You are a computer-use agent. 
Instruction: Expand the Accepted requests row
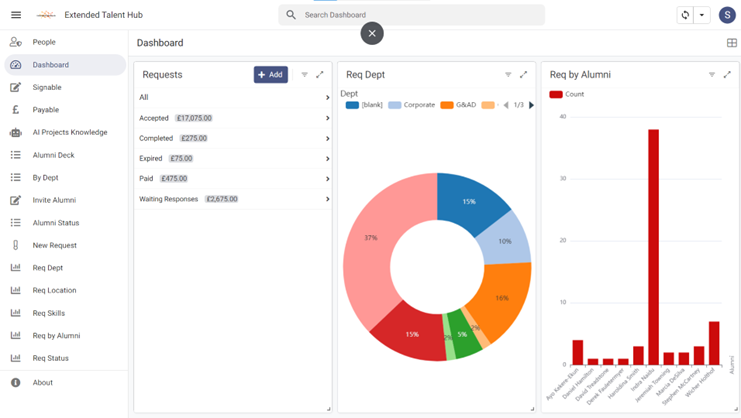pos(327,118)
